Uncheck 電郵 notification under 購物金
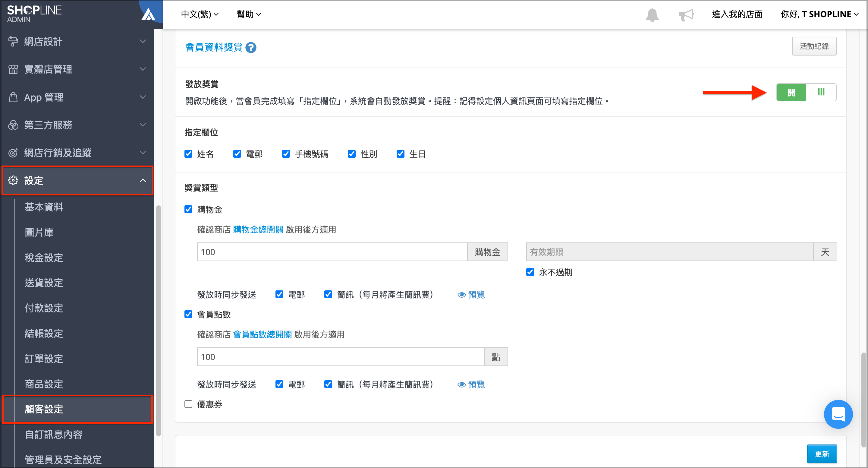Screen dimensions: 868x468 279,294
